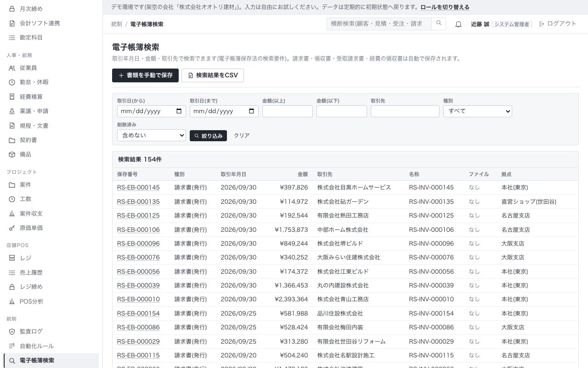Click the 契約書 folder icon
Image resolution: width=588 pixels, height=368 pixels.
pos(12,140)
